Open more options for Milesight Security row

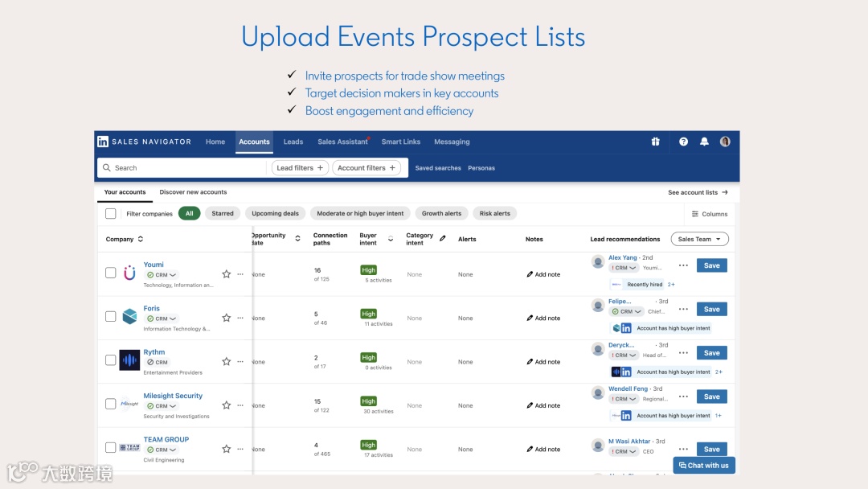(240, 405)
